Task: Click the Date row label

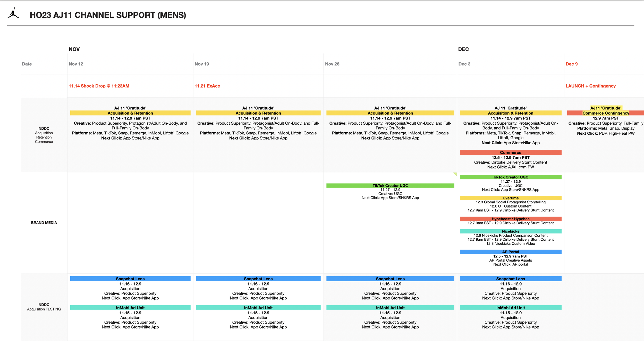Action: [x=27, y=64]
